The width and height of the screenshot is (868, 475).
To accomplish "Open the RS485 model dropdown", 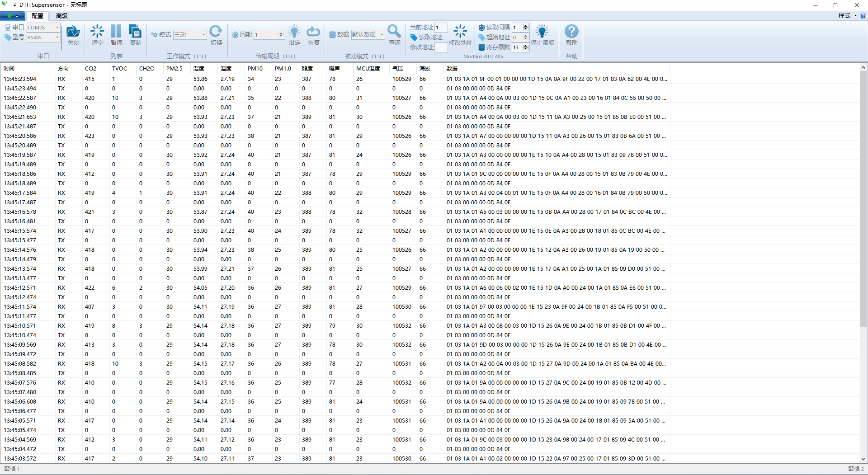I will click(57, 38).
